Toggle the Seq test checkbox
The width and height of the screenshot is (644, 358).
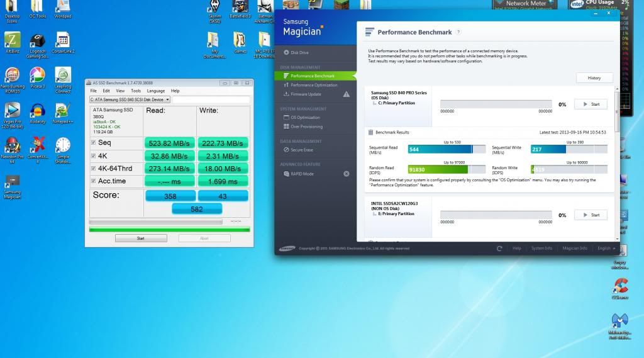(93, 143)
